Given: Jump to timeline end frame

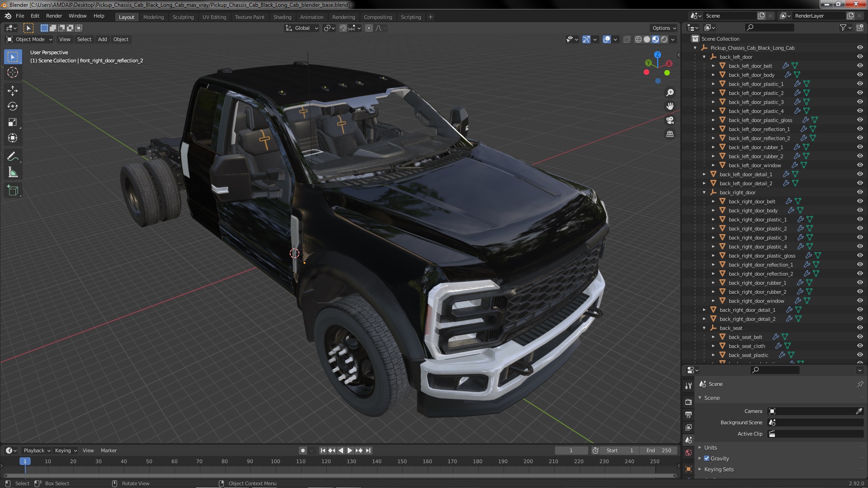Looking at the screenshot, I should (x=368, y=450).
